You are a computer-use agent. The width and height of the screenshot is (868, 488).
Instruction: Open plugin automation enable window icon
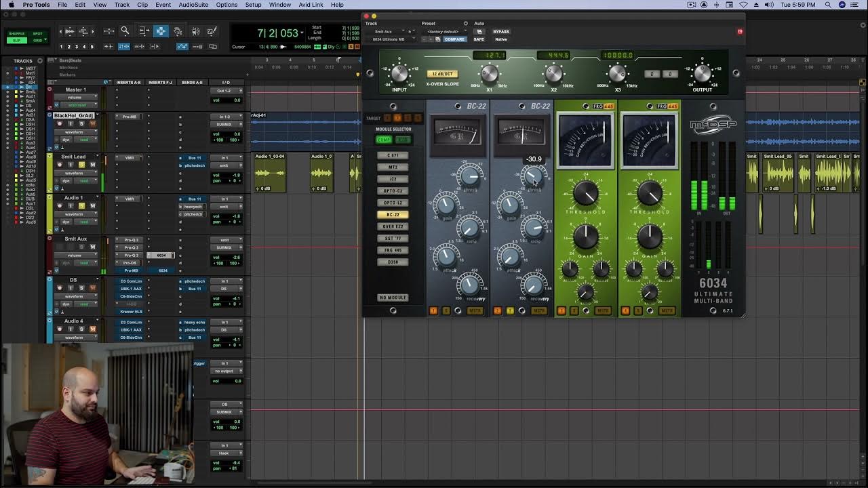[x=479, y=31]
